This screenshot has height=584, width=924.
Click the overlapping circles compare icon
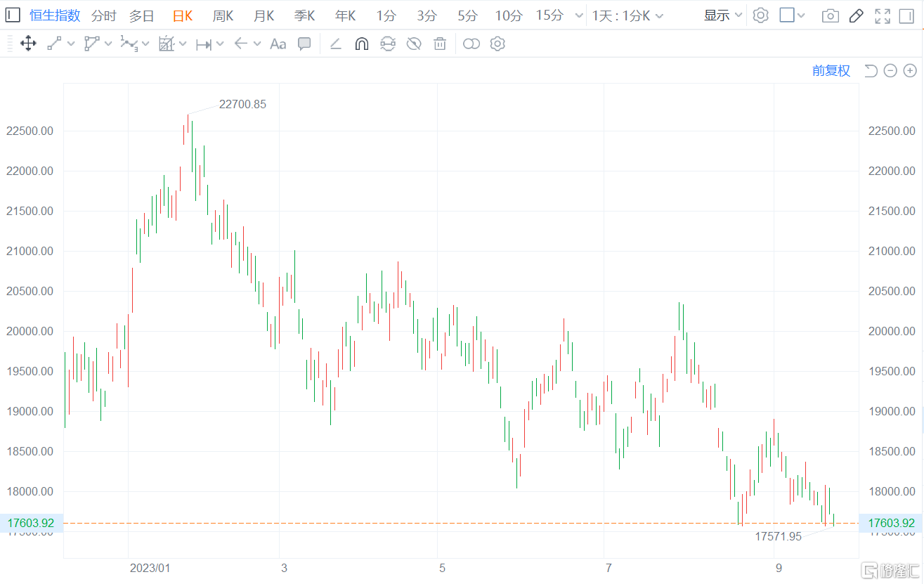click(x=471, y=44)
